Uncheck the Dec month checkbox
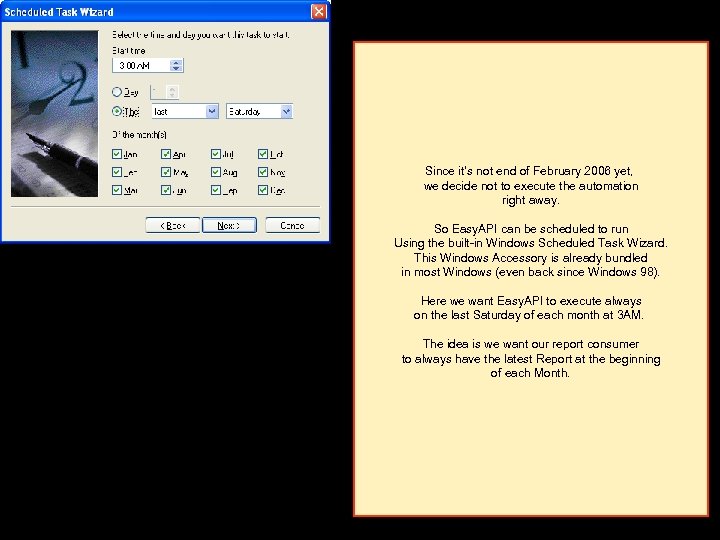Image resolution: width=720 pixels, height=540 pixels. (263, 190)
